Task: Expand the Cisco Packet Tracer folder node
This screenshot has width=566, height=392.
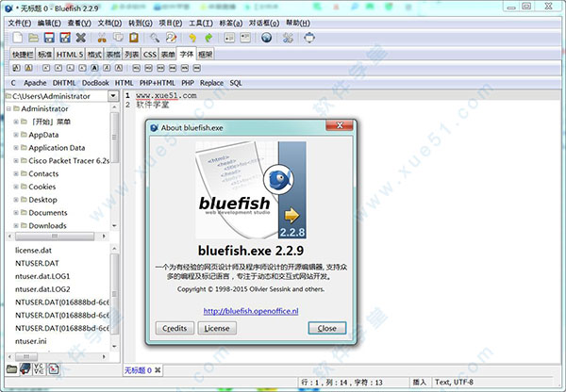Action: [16, 160]
